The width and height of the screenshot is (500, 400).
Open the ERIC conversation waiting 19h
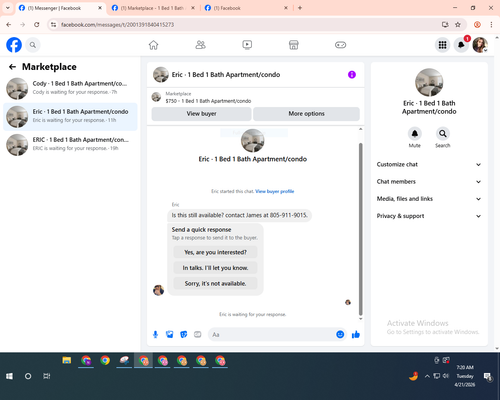coord(70,145)
